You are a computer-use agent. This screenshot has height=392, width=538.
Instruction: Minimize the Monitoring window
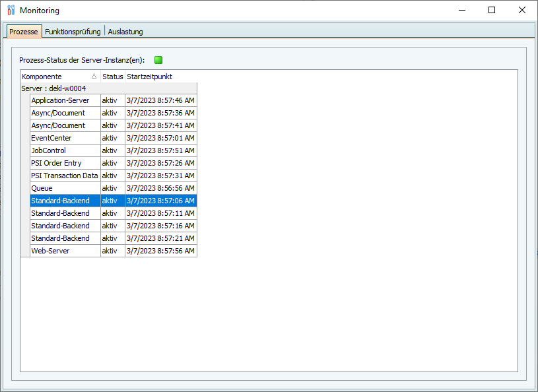point(461,11)
